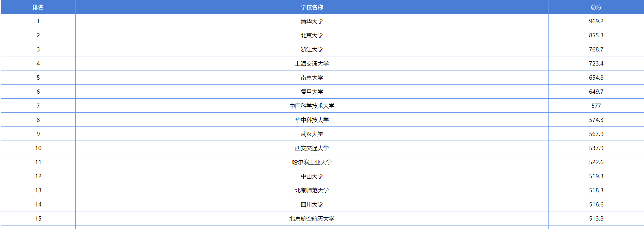Viewport: 644px width, 229px height.
Task: Click rank number 8 in 华中科技大学 row
Action: pyautogui.click(x=38, y=120)
